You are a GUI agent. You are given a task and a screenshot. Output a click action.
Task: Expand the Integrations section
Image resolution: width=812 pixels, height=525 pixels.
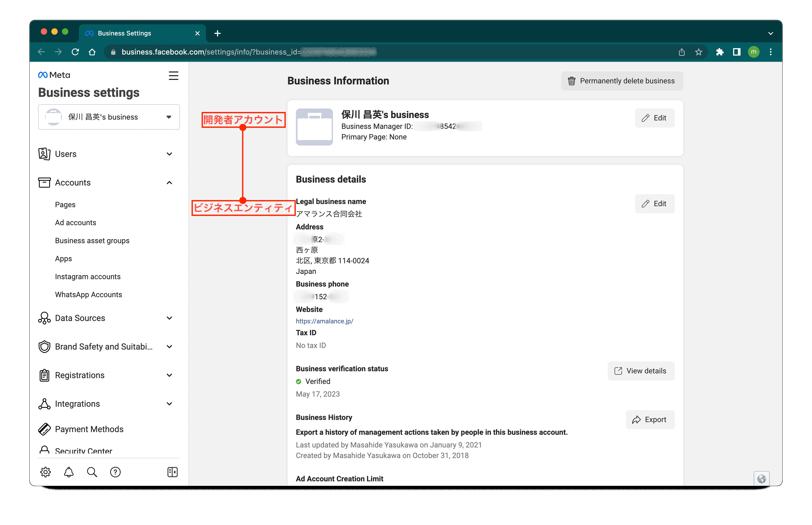[169, 404]
